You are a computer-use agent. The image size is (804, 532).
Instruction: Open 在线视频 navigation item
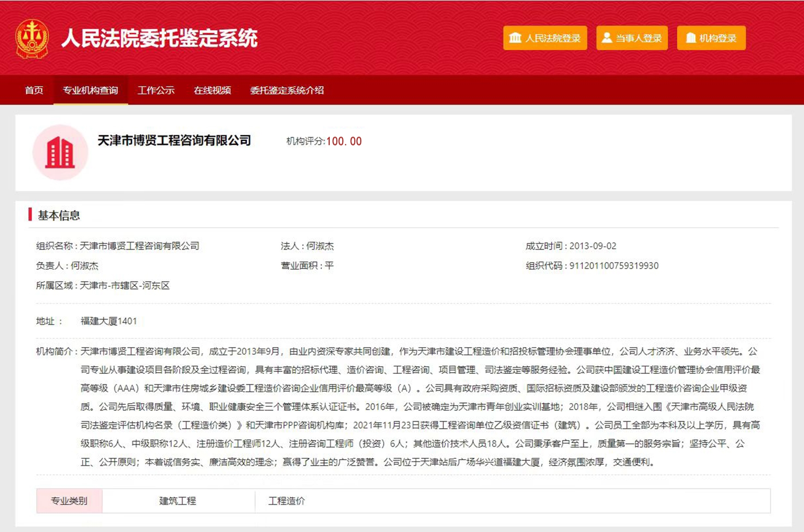212,90
